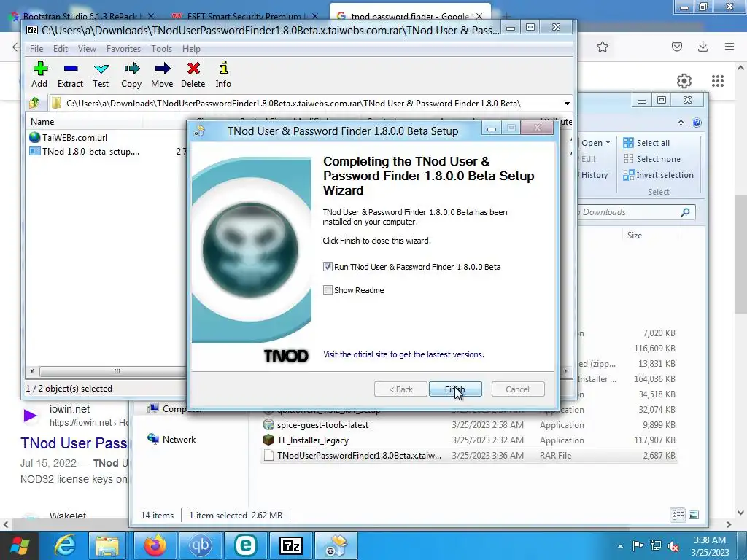Viewport: 747px width, 560px height.
Task: Switch to ESET Smart Security Premium tab
Action: [x=245, y=16]
